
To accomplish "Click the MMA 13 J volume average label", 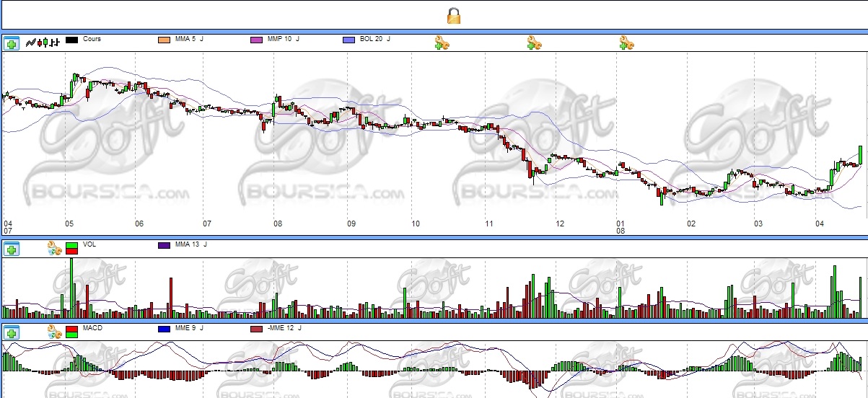I will coord(191,245).
